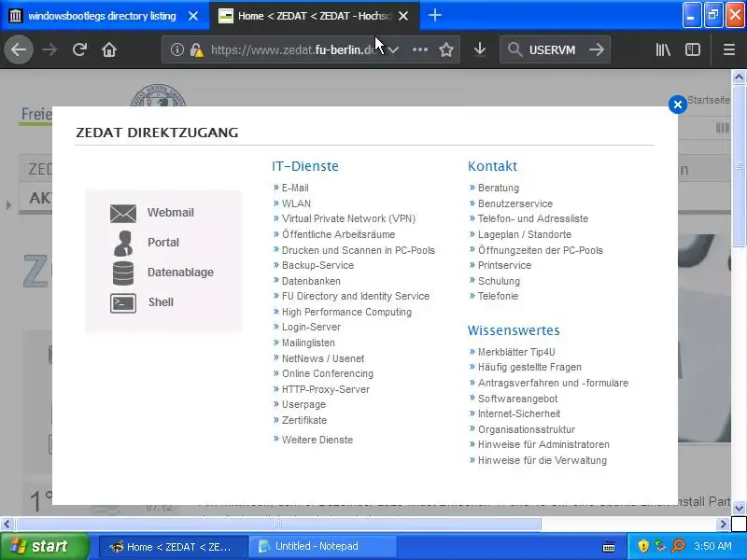Open Drucken und Scannen in PC-Pools
This screenshot has height=560, width=747.
tap(359, 250)
